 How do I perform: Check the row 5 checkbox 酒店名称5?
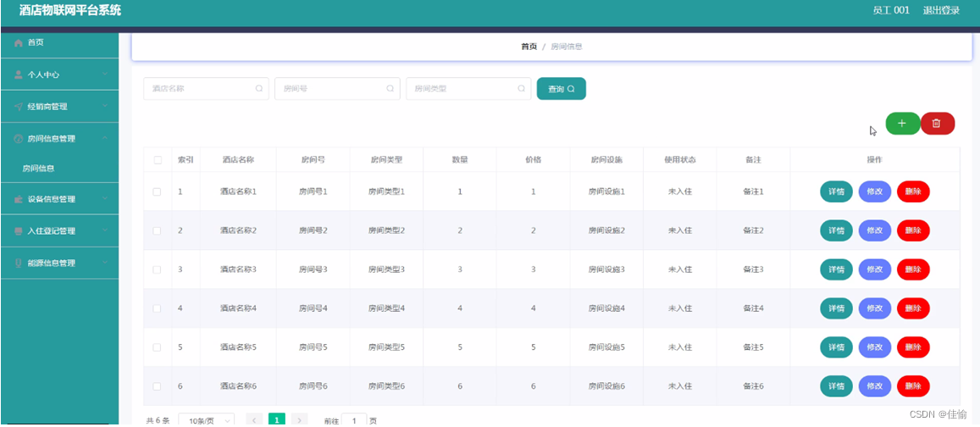point(157,347)
